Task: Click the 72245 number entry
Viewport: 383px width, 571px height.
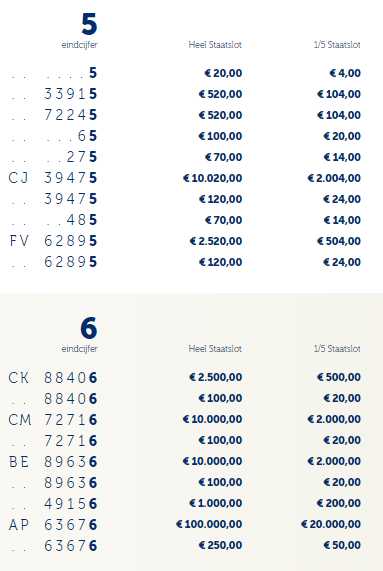Action: click(x=71, y=115)
